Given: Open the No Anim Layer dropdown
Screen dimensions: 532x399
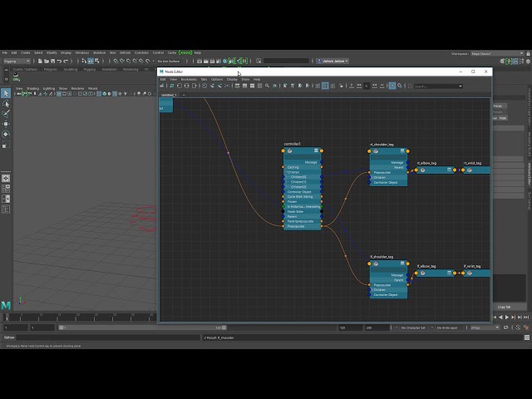Looking at the screenshot, I should (448, 328).
